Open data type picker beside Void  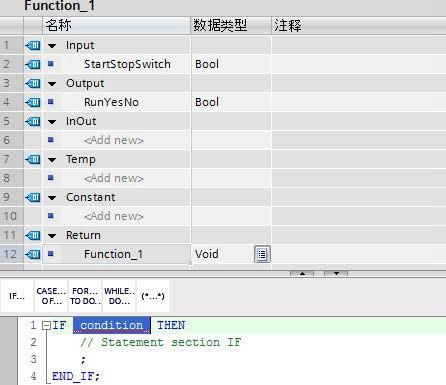click(262, 254)
